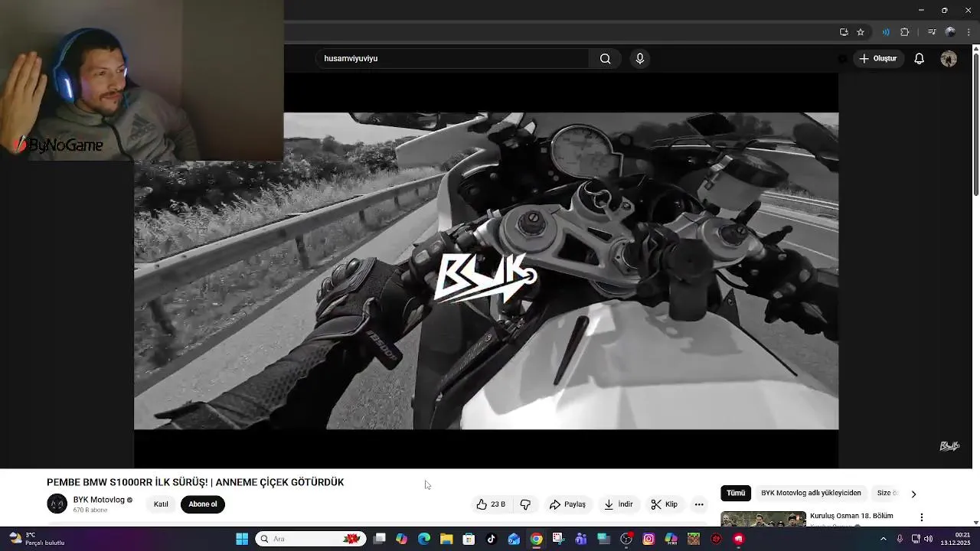Start voice search with the microphone icon
This screenshot has width=980, height=551.
click(640, 59)
